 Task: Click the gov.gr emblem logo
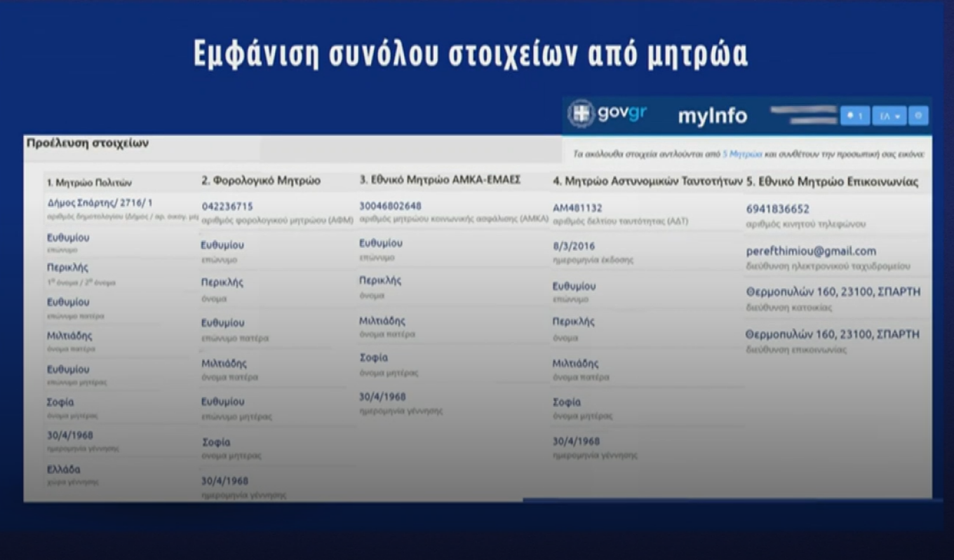(x=581, y=114)
